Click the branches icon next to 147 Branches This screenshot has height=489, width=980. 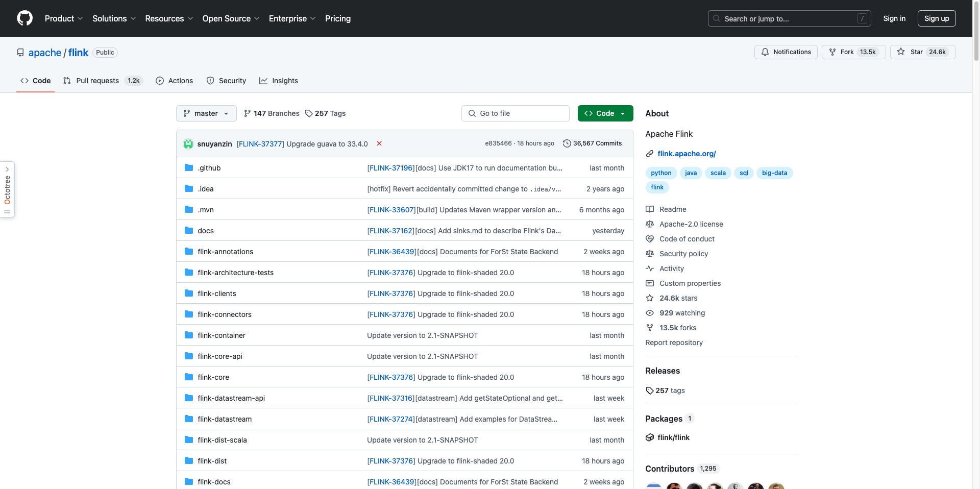coord(248,113)
